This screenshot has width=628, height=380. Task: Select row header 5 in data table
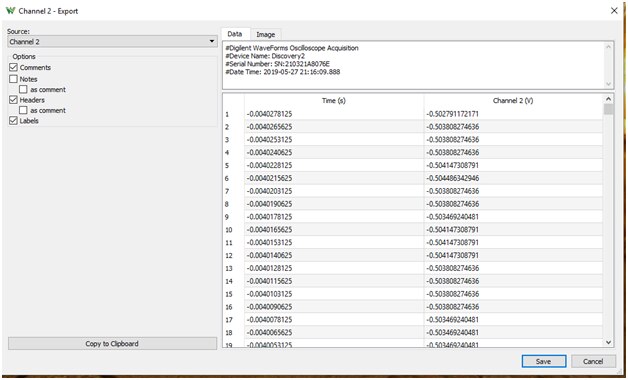(233, 165)
